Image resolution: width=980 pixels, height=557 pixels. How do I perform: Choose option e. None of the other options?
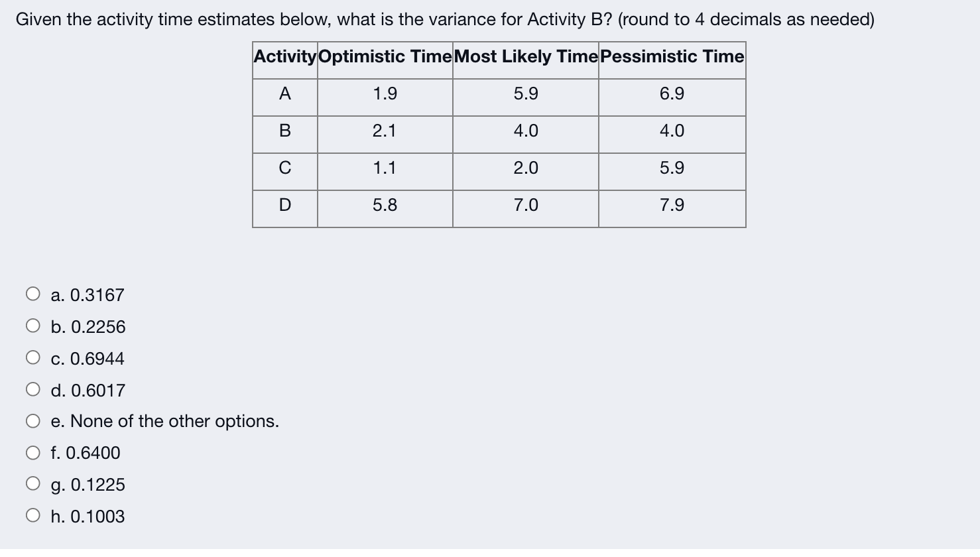click(32, 420)
